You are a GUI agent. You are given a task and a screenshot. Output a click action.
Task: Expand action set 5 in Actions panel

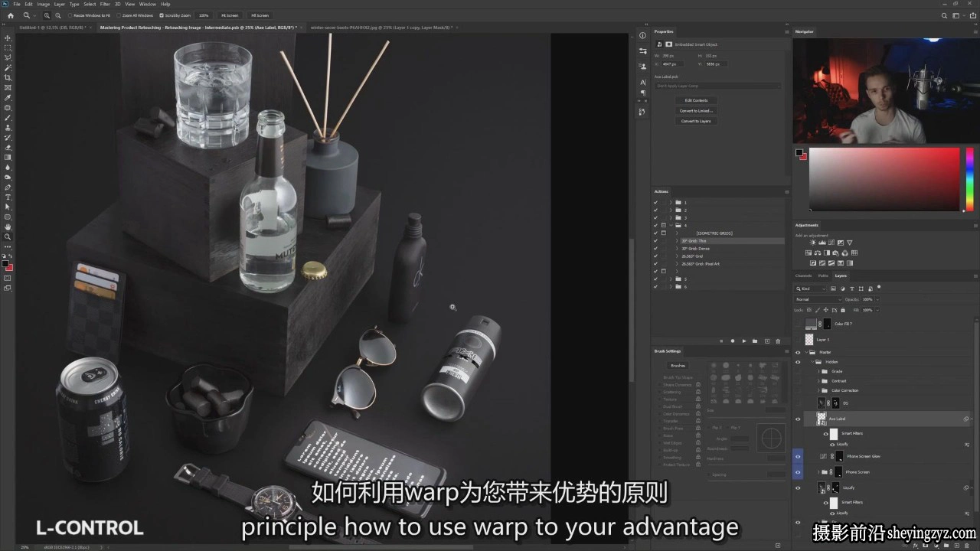[x=671, y=279]
